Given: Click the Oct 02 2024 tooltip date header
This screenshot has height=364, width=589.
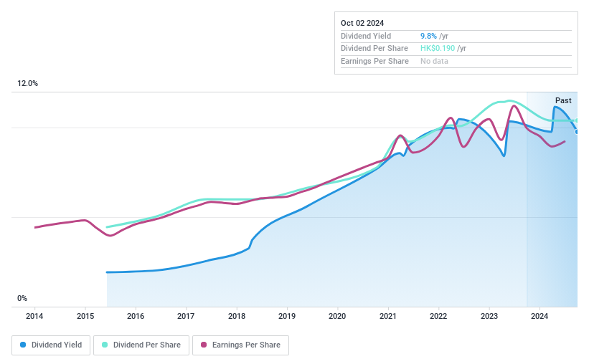Looking at the screenshot, I should click(363, 23).
